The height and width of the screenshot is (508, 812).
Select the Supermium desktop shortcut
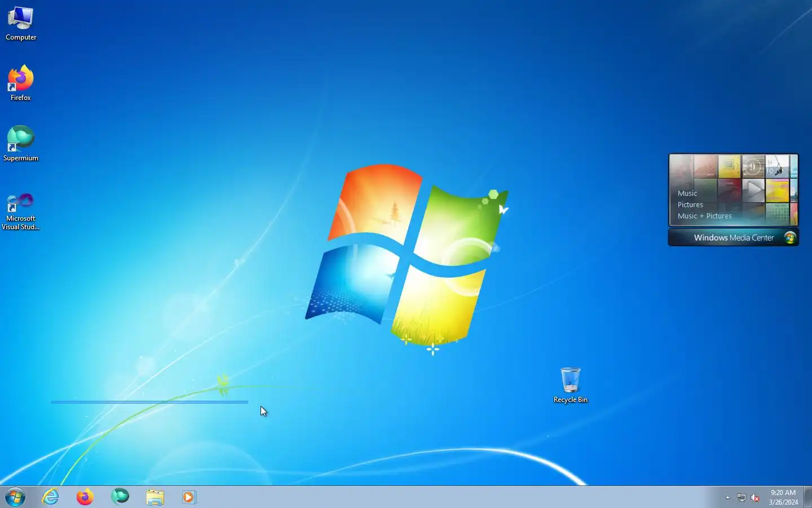tap(21, 144)
